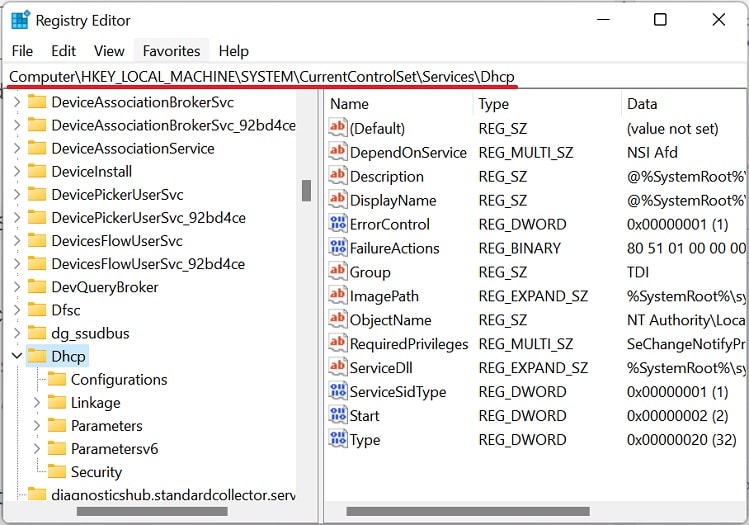Click the ServiceDll string value icon
Viewport: 749px width, 525px height.
coord(337,366)
